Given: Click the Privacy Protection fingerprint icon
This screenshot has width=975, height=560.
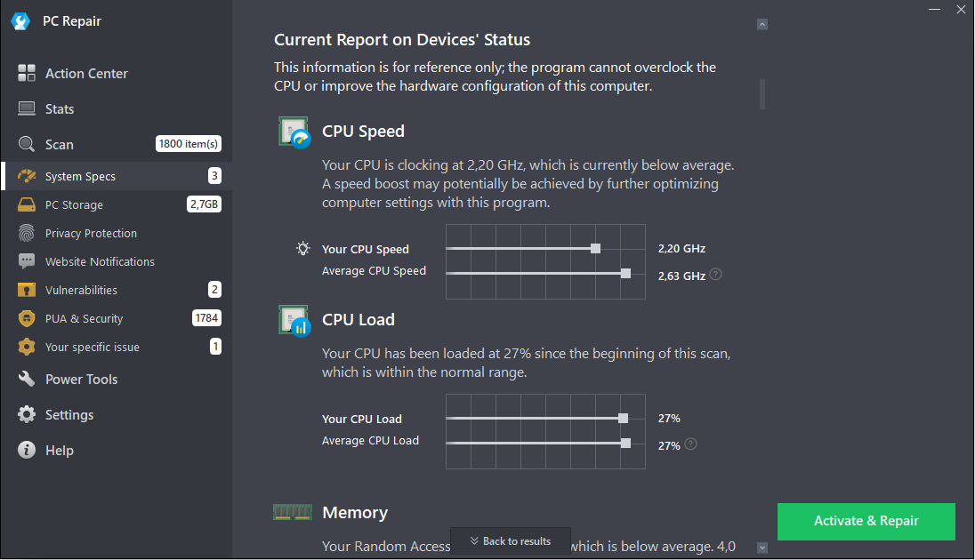Looking at the screenshot, I should coord(27,234).
